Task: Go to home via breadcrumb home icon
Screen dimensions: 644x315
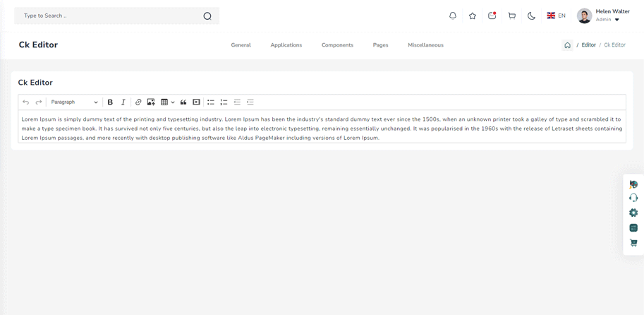Action: pos(567,45)
